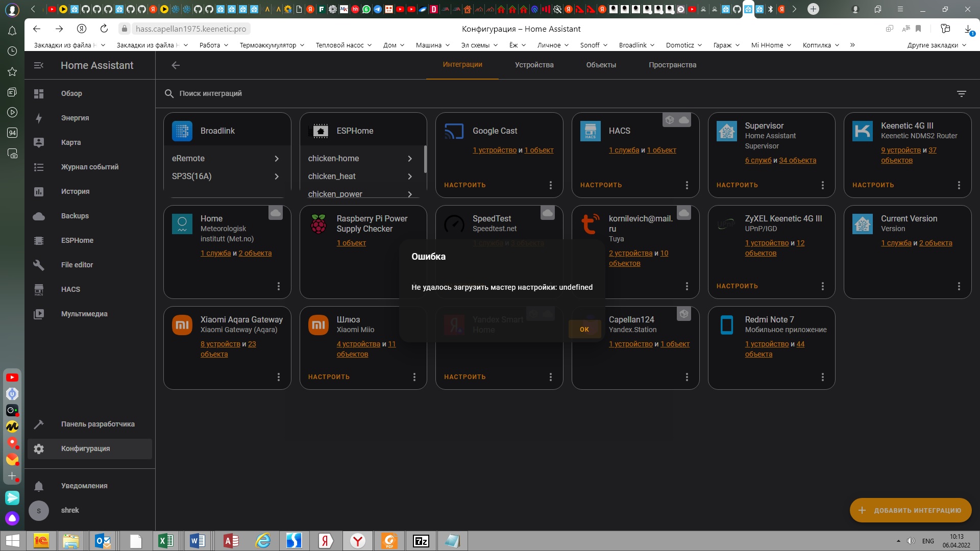This screenshot has width=980, height=551.
Task: Click Configure (Настроить) on the Supervisor card
Action: click(x=737, y=185)
